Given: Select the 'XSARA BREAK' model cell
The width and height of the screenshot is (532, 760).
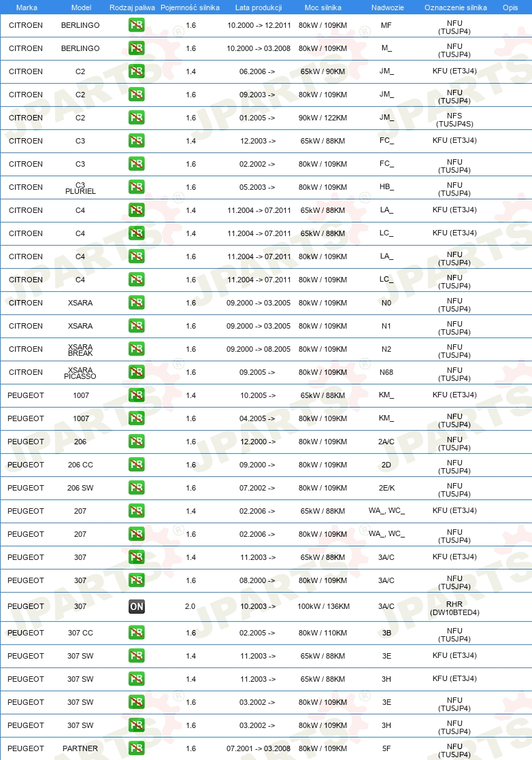Looking at the screenshot, I should pos(80,350).
